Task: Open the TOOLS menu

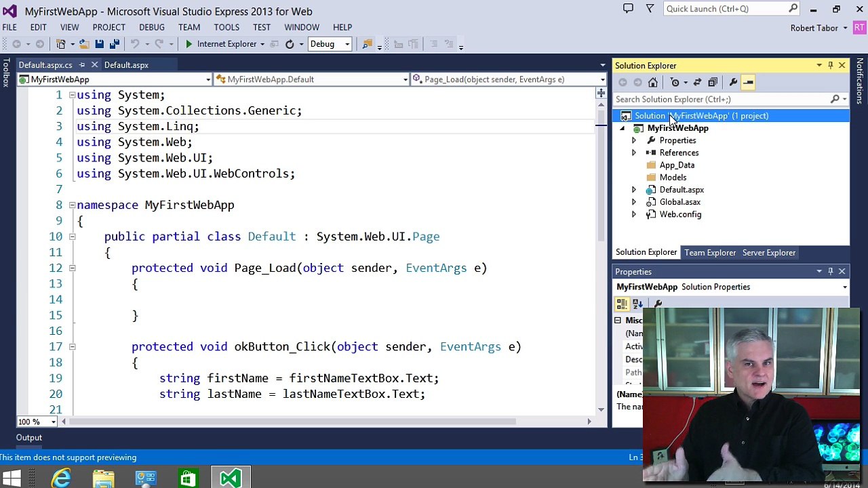Action: [226, 27]
